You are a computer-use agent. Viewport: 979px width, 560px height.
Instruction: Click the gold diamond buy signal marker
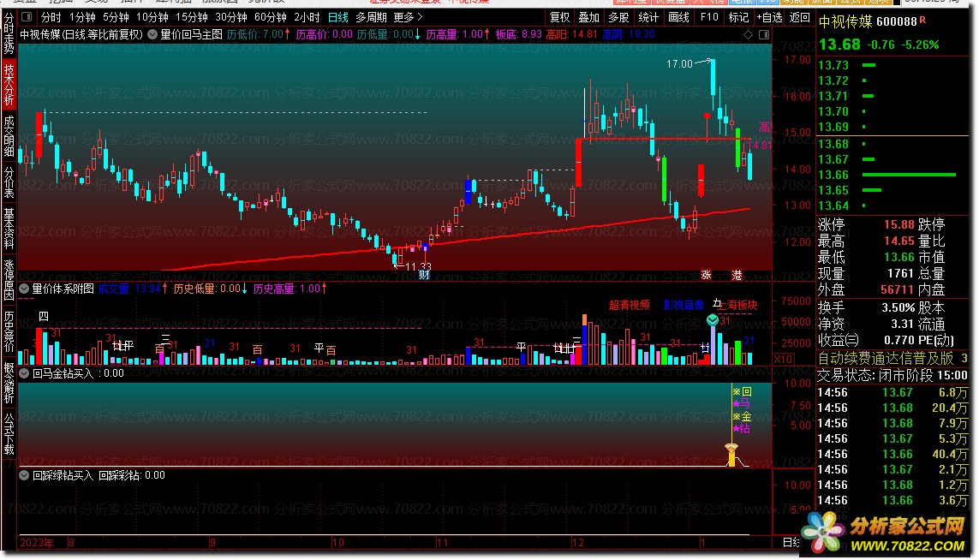click(731, 448)
